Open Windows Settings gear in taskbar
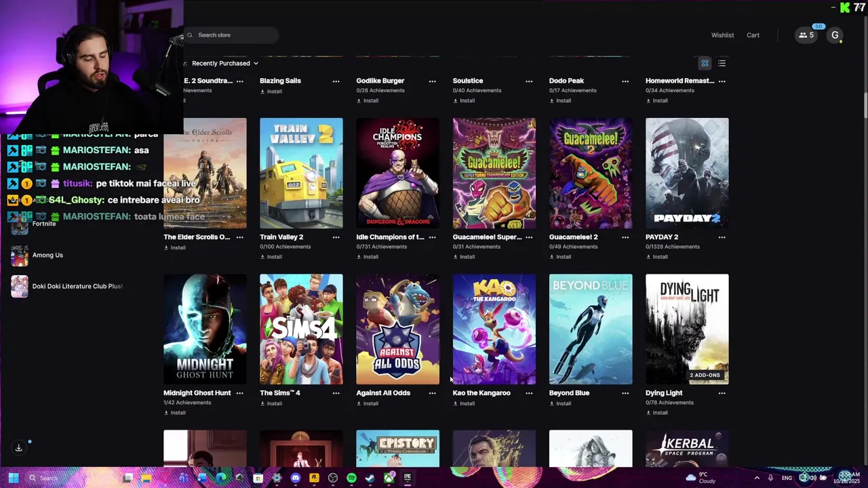 pyautogui.click(x=277, y=478)
